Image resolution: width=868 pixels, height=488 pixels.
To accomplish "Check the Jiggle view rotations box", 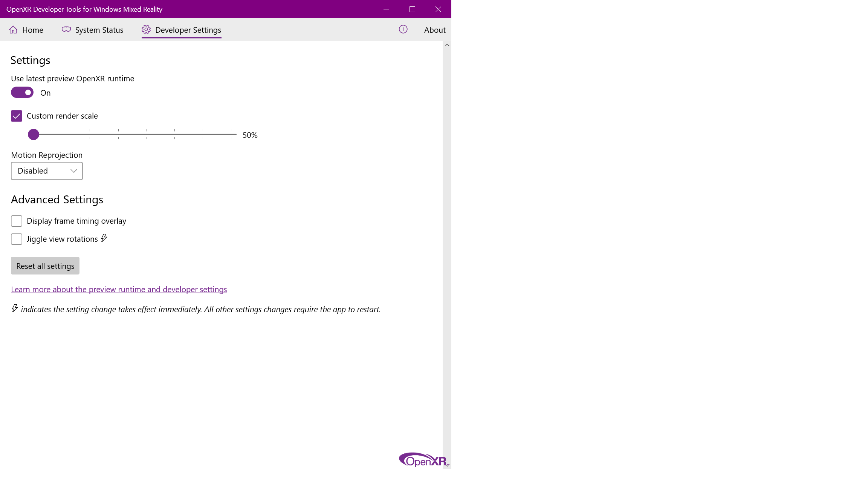I will (x=17, y=239).
